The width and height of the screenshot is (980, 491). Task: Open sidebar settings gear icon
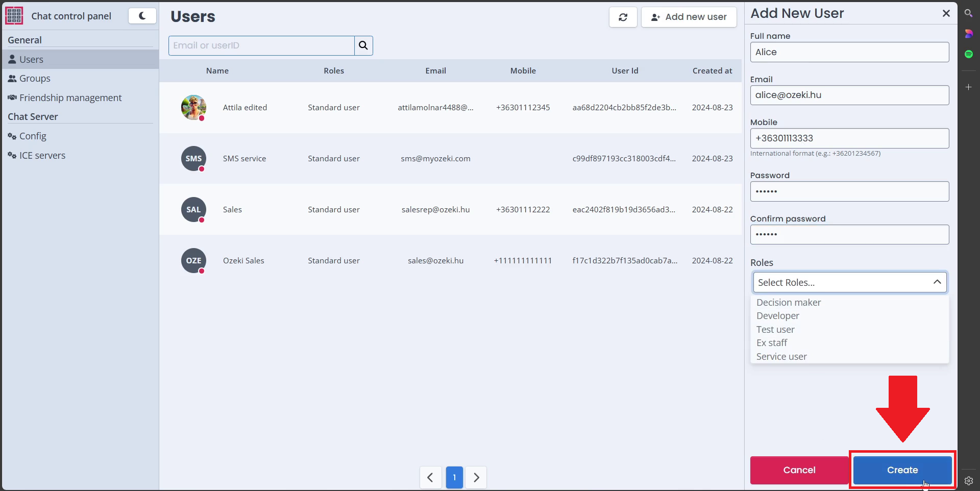click(968, 480)
